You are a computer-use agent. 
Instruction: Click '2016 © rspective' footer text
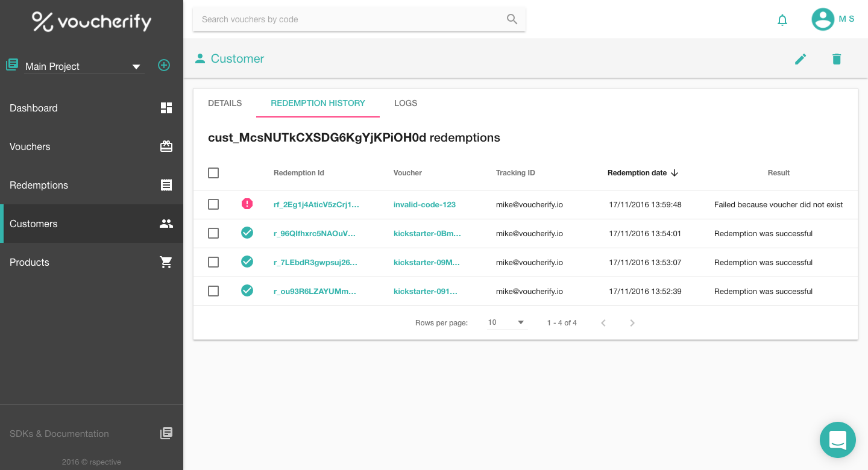click(x=92, y=462)
